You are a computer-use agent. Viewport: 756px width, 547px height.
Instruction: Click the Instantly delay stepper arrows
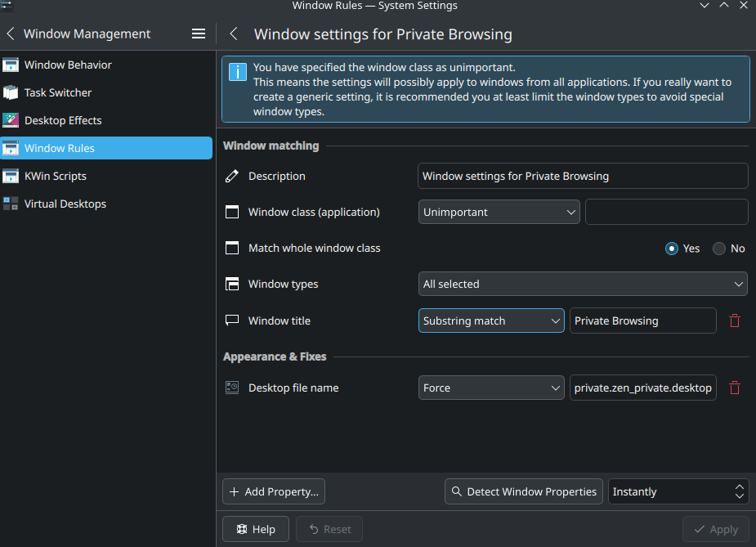point(739,491)
